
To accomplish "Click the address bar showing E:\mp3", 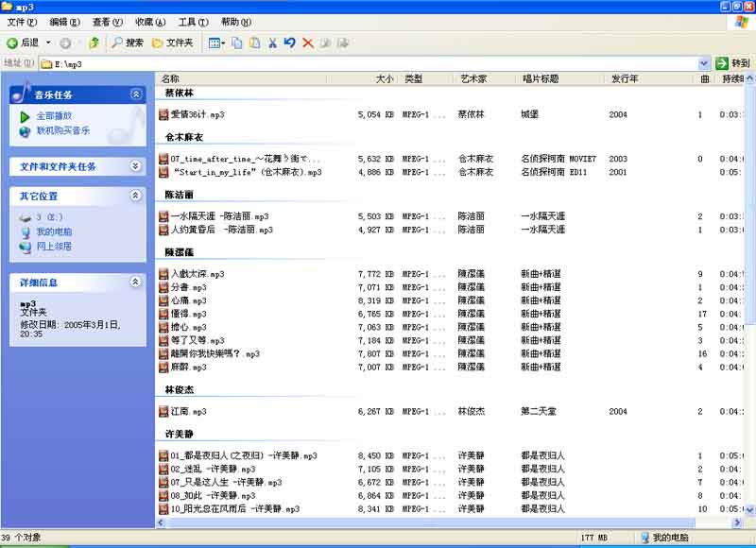I will click(x=369, y=63).
